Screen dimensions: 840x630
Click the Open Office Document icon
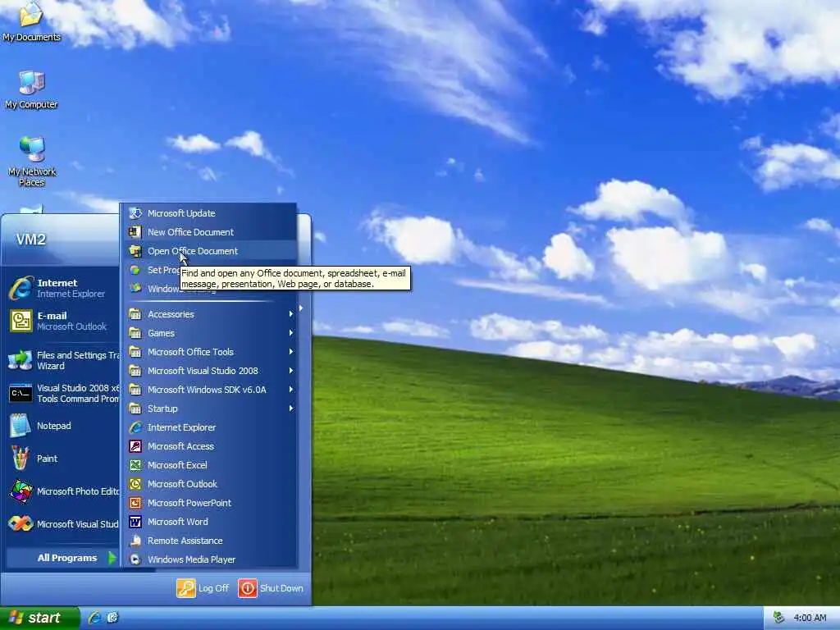click(135, 251)
